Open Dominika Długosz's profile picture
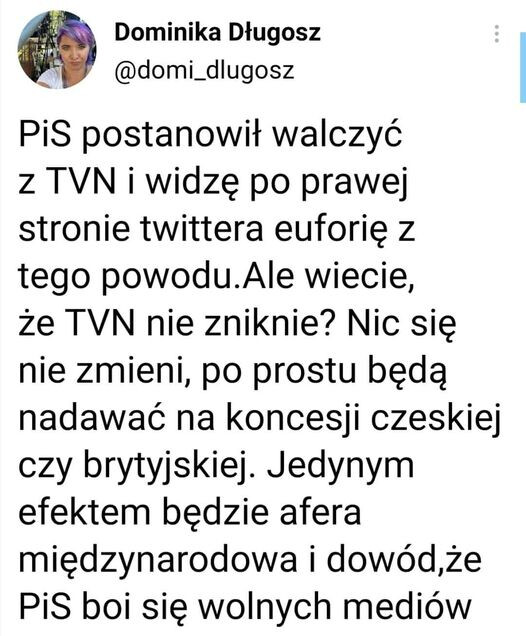The image size is (526, 636). tap(57, 49)
